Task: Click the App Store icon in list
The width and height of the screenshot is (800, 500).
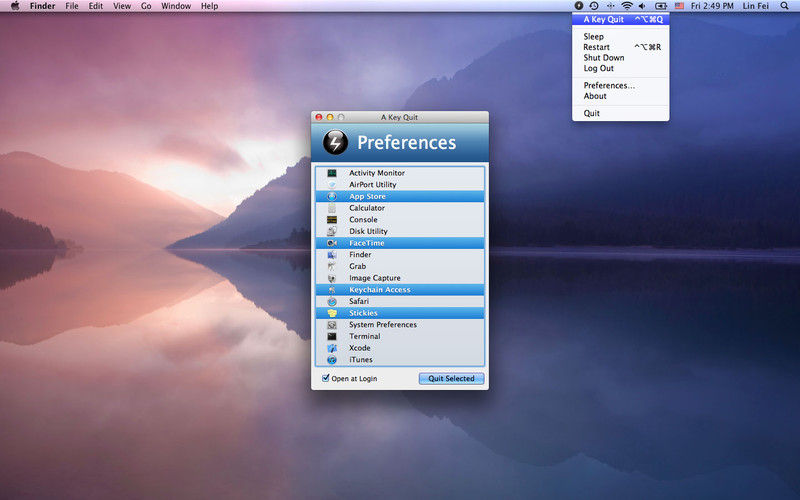Action: pyautogui.click(x=332, y=196)
